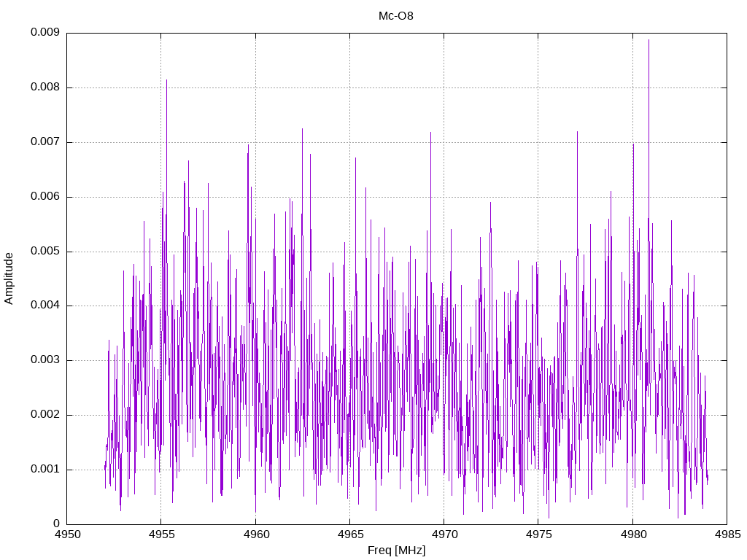Click y-axis tick label 0.006
747x560 pixels.
(45, 197)
